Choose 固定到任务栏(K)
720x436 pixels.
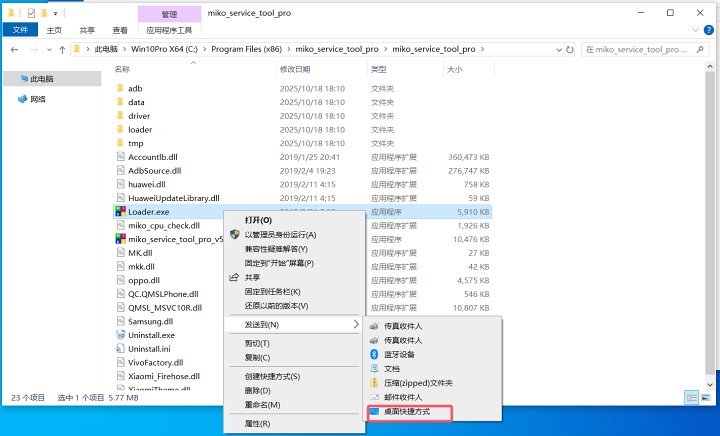point(272,291)
